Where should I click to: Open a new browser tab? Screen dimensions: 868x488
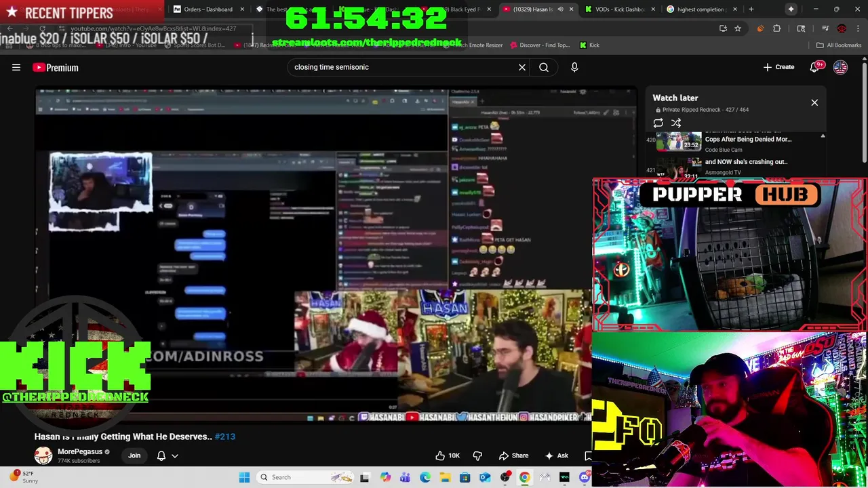751,9
